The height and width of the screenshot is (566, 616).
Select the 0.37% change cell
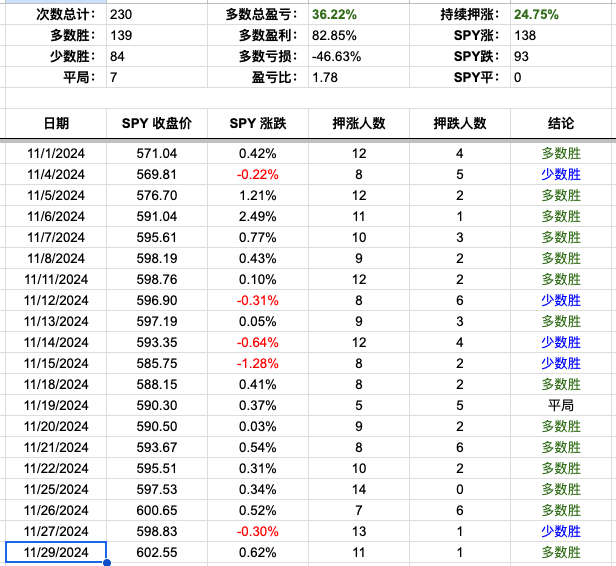[x=258, y=405]
